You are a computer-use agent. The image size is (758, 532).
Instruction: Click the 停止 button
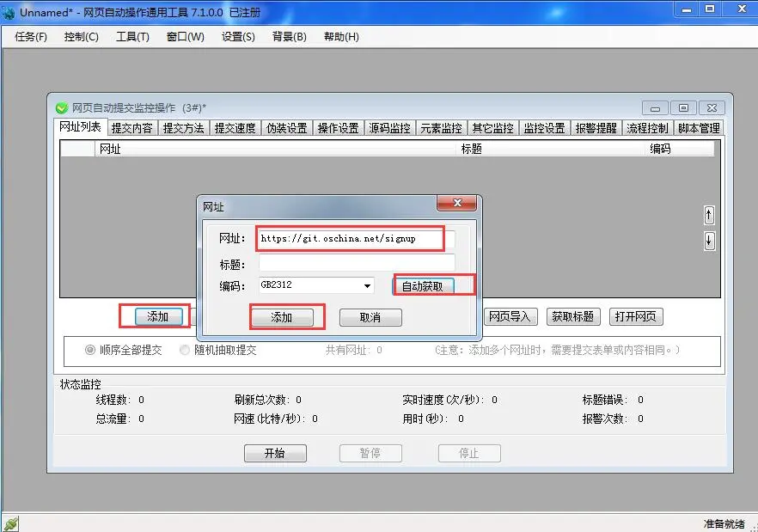pos(469,453)
